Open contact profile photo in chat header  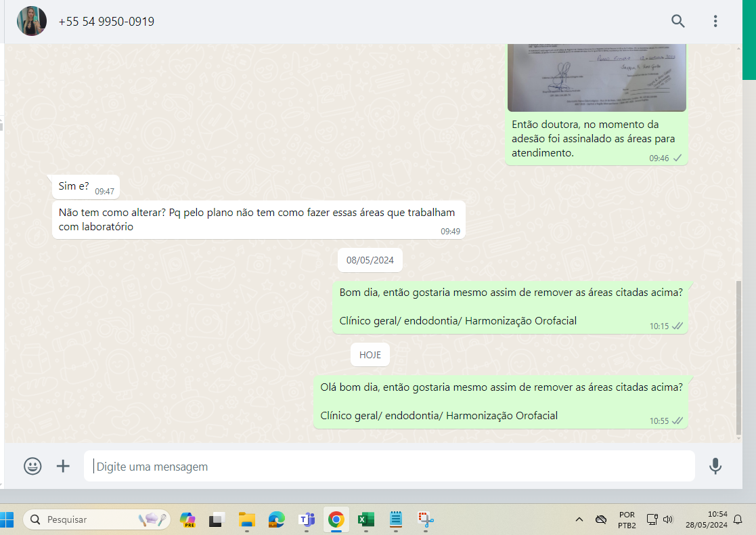pyautogui.click(x=32, y=21)
